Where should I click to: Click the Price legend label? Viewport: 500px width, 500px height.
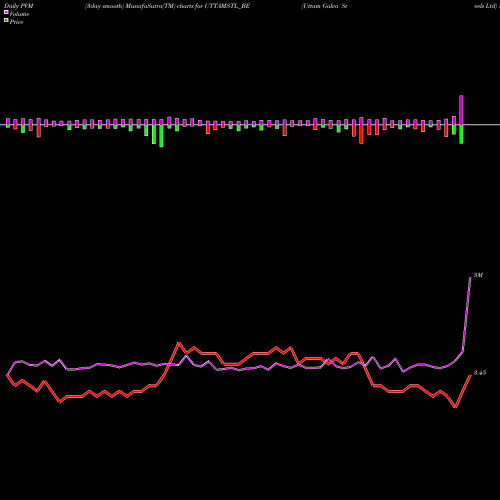point(16,22)
